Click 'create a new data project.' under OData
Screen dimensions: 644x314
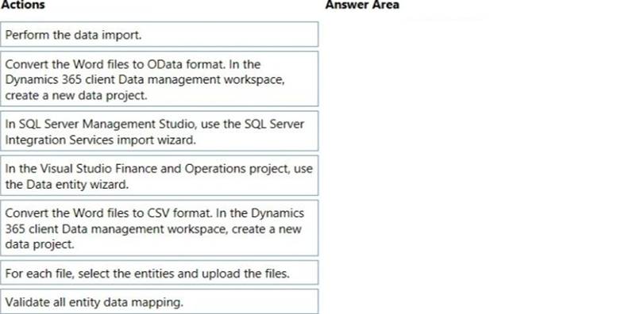pyautogui.click(x=76, y=95)
